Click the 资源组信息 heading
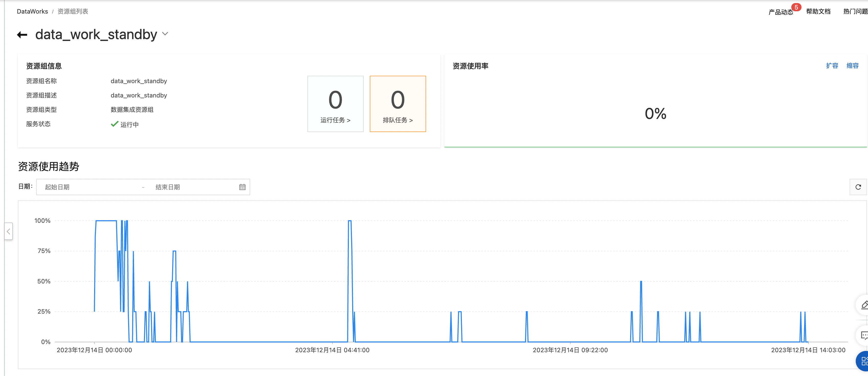 click(x=44, y=66)
